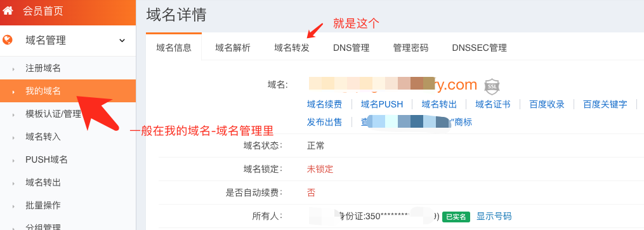Screen dimensions: 644x230
Task: Expand the arrow beside 域名转入
Action: pyautogui.click(x=13, y=137)
